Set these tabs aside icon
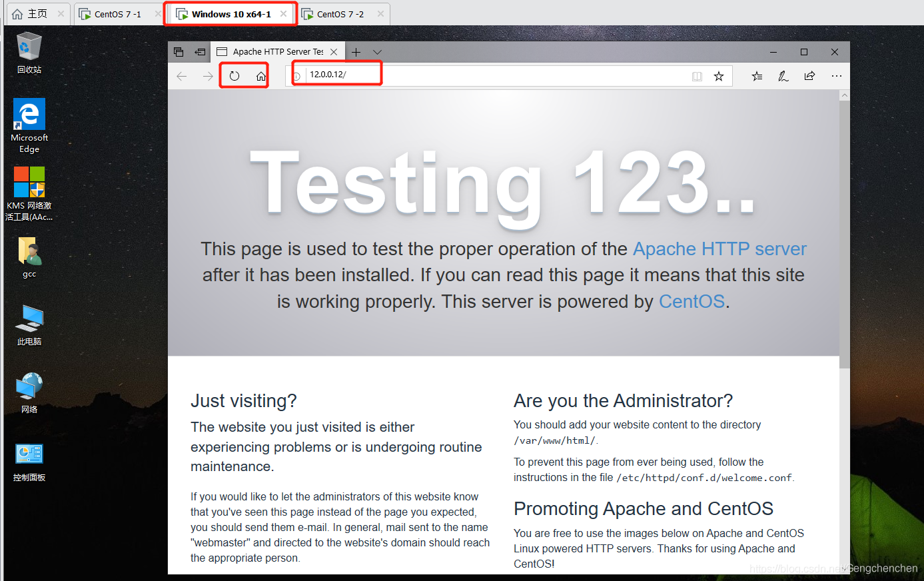Screen dimensions: 924x581 pos(200,52)
